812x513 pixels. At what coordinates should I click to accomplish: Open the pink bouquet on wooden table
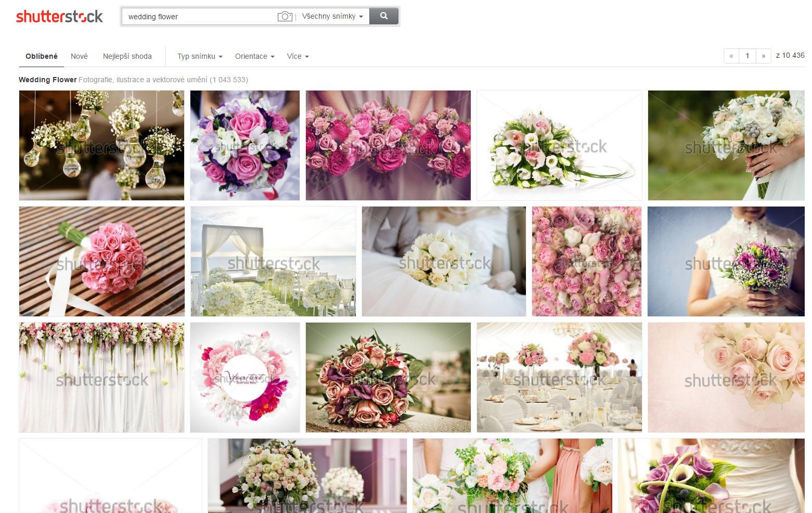click(101, 261)
